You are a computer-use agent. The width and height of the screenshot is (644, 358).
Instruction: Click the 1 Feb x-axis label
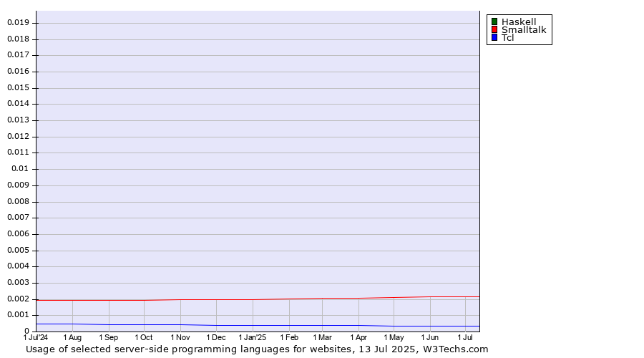click(x=289, y=337)
